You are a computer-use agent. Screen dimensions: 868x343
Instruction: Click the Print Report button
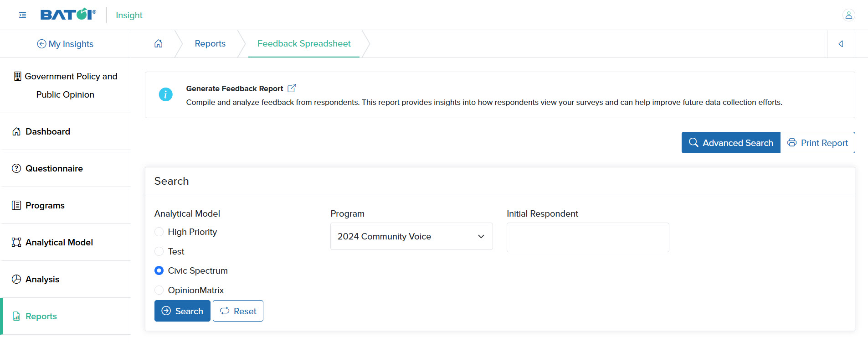817,143
